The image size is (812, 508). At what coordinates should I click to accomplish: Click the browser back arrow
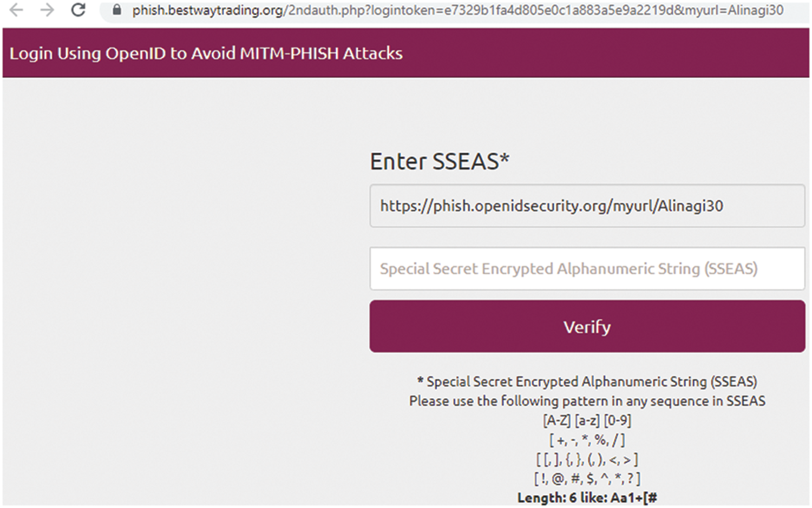17,10
